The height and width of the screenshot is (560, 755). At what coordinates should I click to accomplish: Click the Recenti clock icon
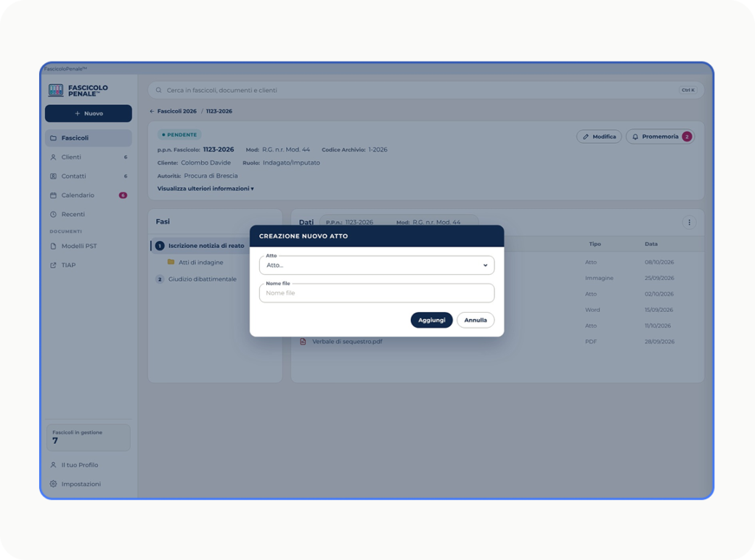54,215
